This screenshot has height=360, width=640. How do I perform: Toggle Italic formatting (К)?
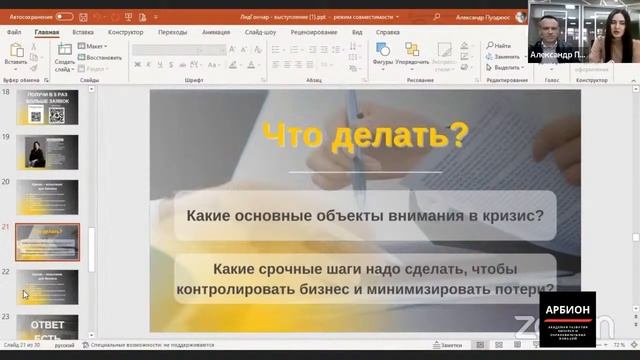click(149, 65)
